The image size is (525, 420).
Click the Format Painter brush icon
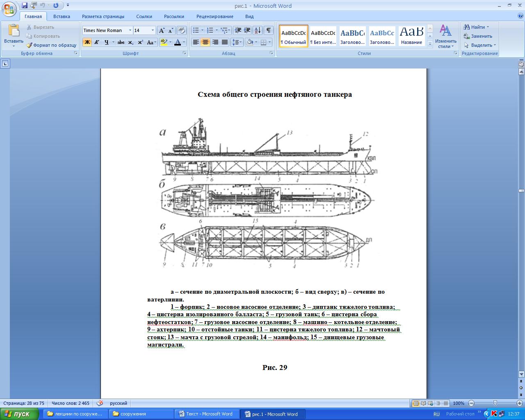30,45
